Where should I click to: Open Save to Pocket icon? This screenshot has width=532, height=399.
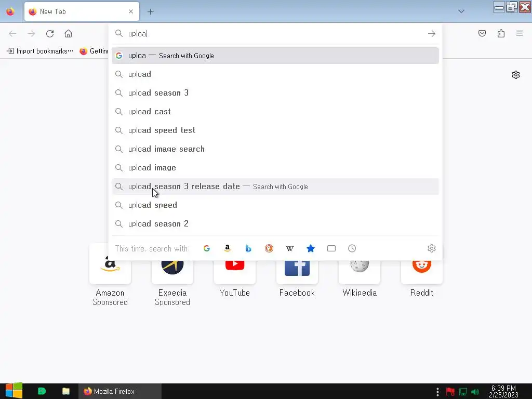pyautogui.click(x=482, y=33)
